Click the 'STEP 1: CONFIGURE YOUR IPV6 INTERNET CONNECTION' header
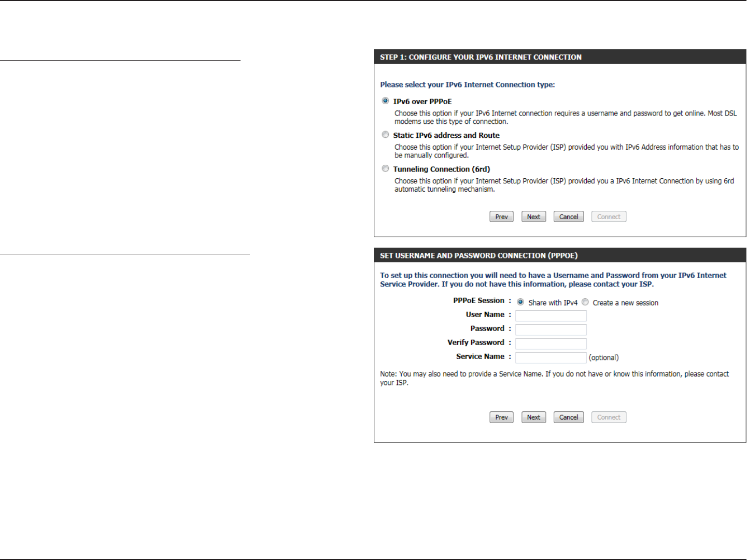747x560 pixels. (x=481, y=57)
